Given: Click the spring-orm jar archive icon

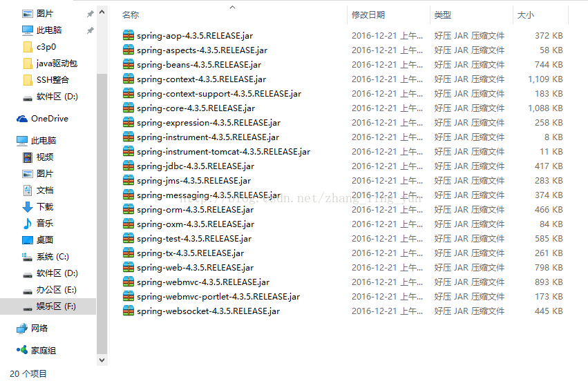Looking at the screenshot, I should coord(129,209).
